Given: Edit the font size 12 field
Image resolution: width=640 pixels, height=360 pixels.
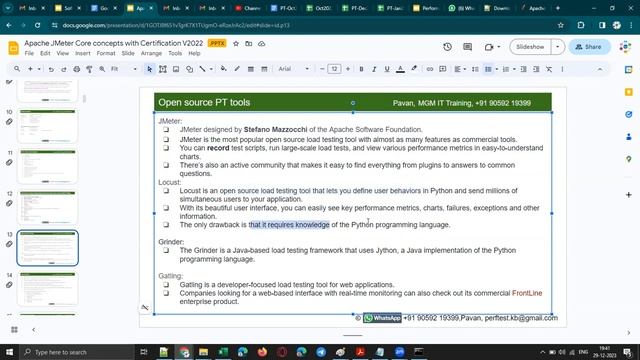Looking at the screenshot, I should tap(334, 69).
